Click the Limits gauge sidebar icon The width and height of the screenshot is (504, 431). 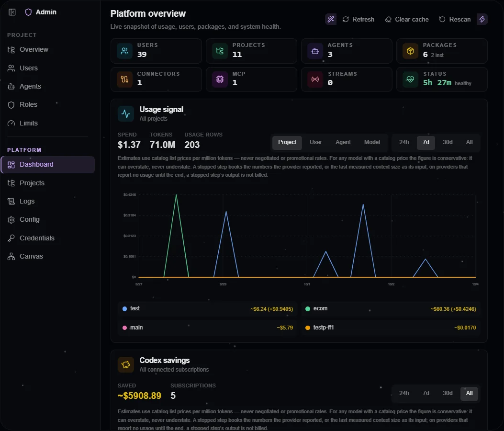click(11, 123)
